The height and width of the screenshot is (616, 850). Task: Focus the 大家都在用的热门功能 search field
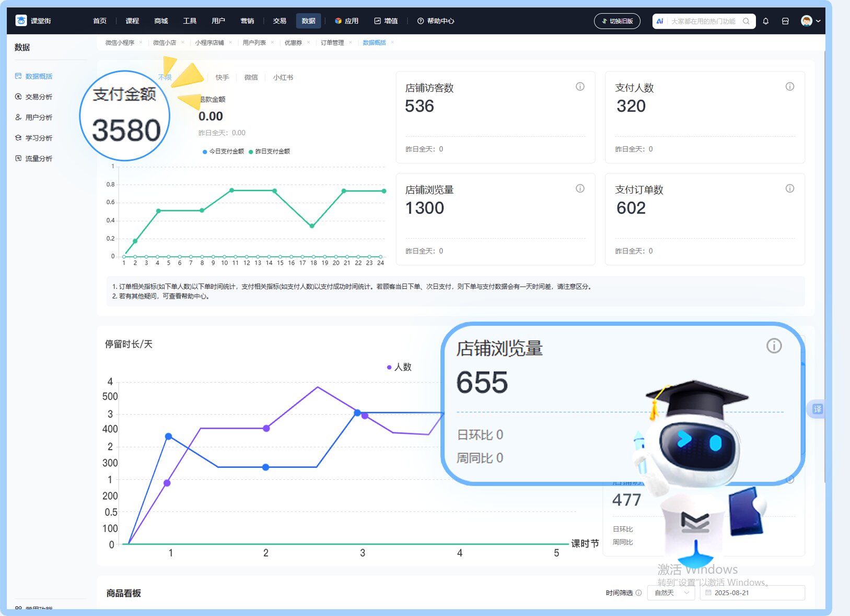click(703, 21)
